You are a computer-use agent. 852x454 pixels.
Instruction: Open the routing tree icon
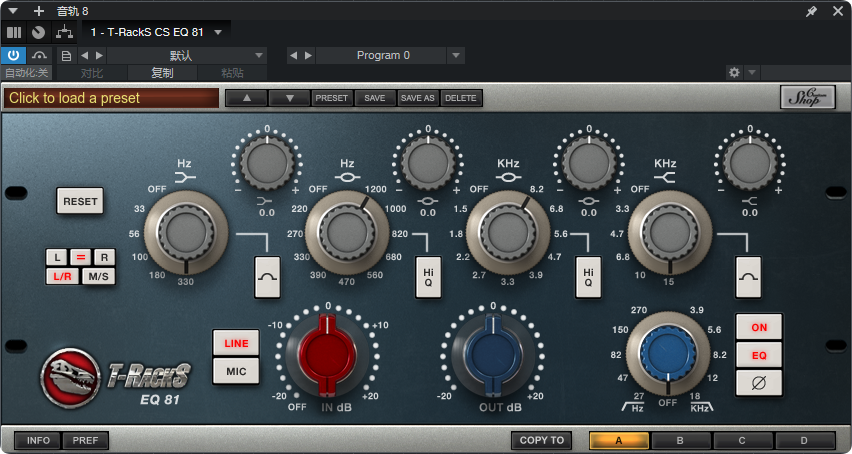(65, 33)
